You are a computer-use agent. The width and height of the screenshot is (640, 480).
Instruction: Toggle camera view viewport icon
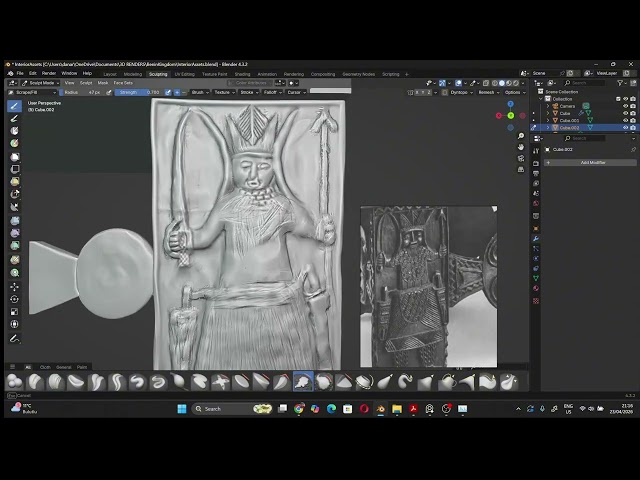pyautogui.click(x=521, y=158)
